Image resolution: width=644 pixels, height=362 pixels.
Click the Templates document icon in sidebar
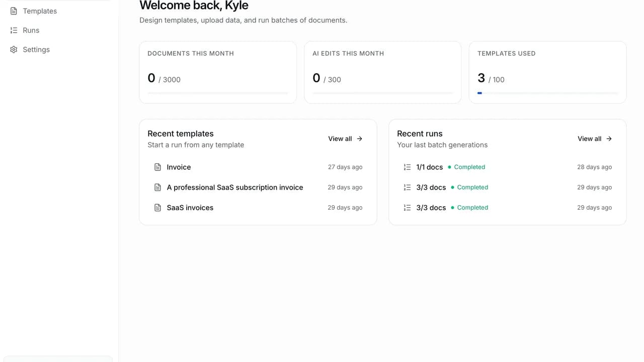tap(14, 11)
